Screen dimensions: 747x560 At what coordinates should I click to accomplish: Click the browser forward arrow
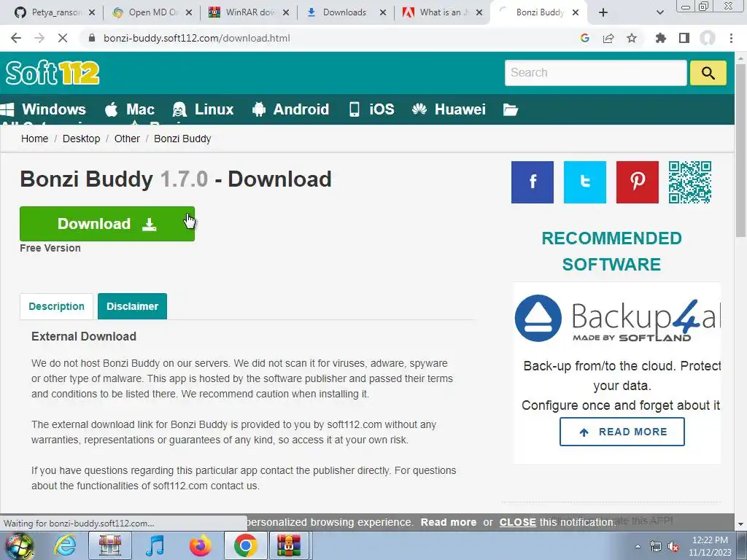(39, 38)
